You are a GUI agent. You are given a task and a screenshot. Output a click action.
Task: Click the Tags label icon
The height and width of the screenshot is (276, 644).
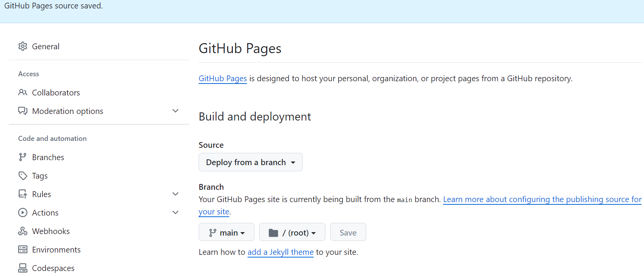tap(23, 176)
